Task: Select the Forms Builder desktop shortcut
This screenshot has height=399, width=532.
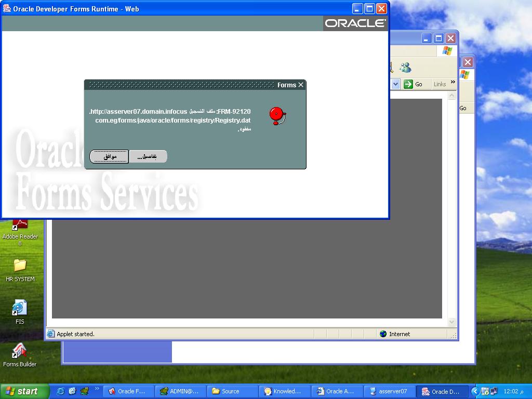Action: (20, 355)
